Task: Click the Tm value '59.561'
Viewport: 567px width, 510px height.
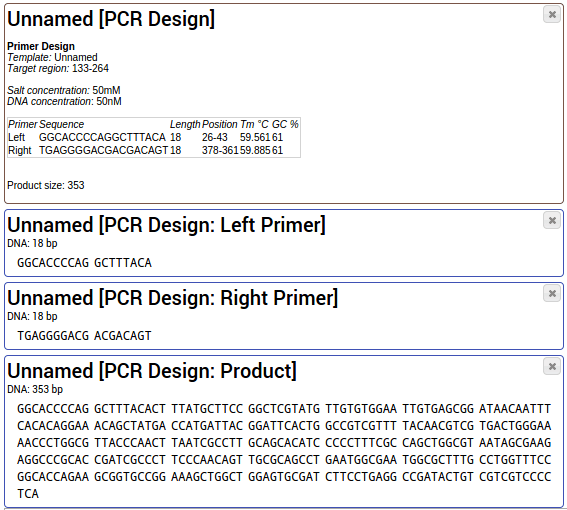Action: coord(255,137)
